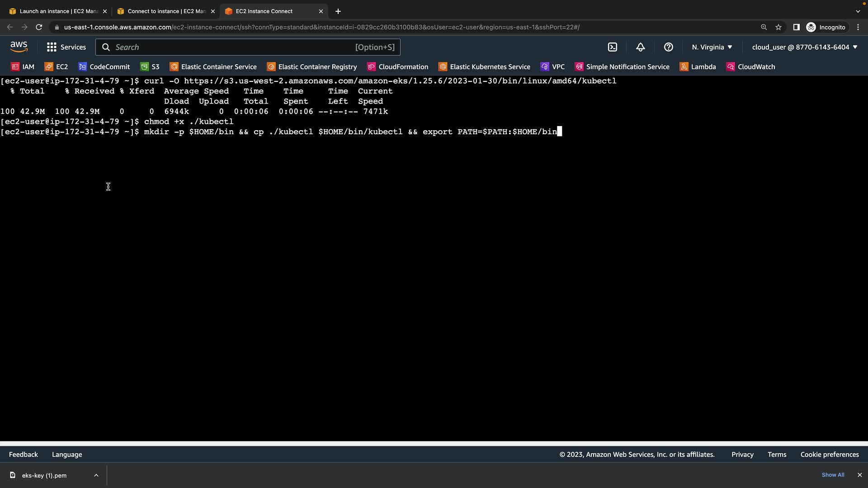This screenshot has height=488, width=868.
Task: Focus the AWS Search input field
Action: 235,47
